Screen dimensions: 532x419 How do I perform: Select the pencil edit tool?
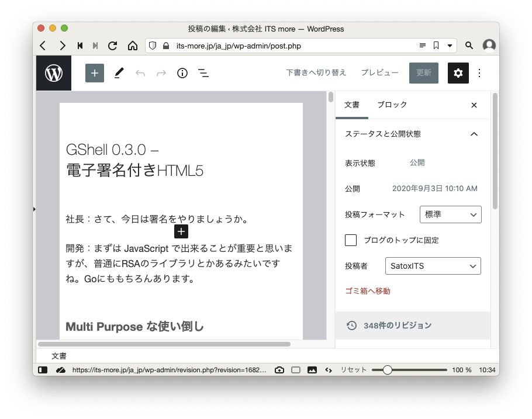pyautogui.click(x=119, y=73)
